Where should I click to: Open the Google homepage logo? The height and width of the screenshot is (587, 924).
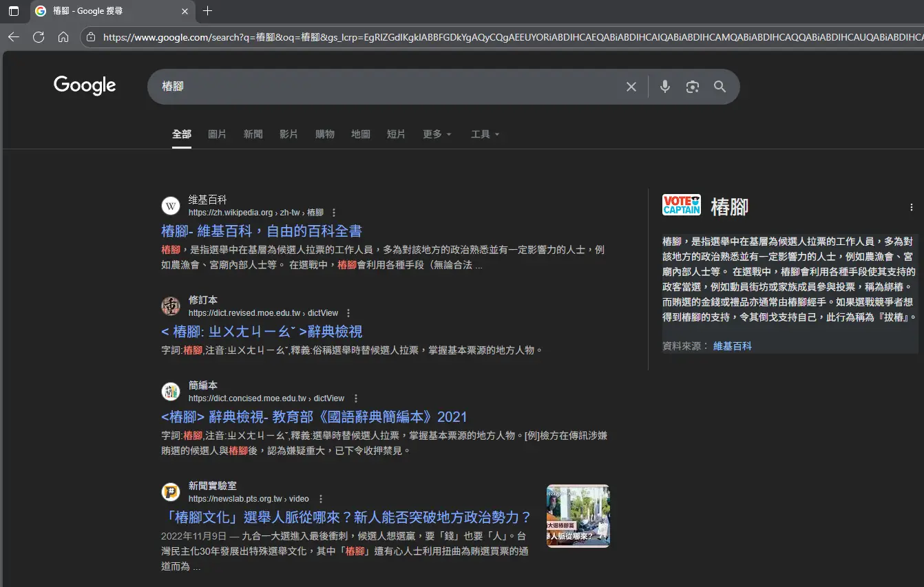[85, 86]
